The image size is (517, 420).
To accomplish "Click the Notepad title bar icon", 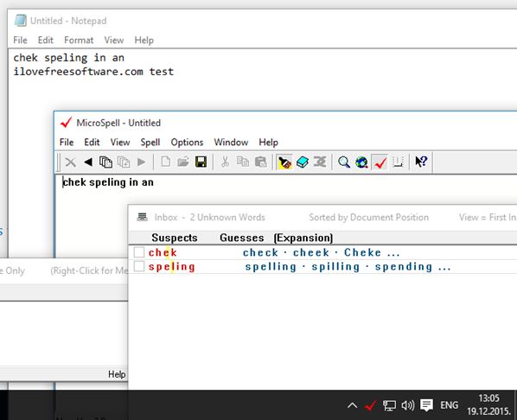I will click(21, 21).
